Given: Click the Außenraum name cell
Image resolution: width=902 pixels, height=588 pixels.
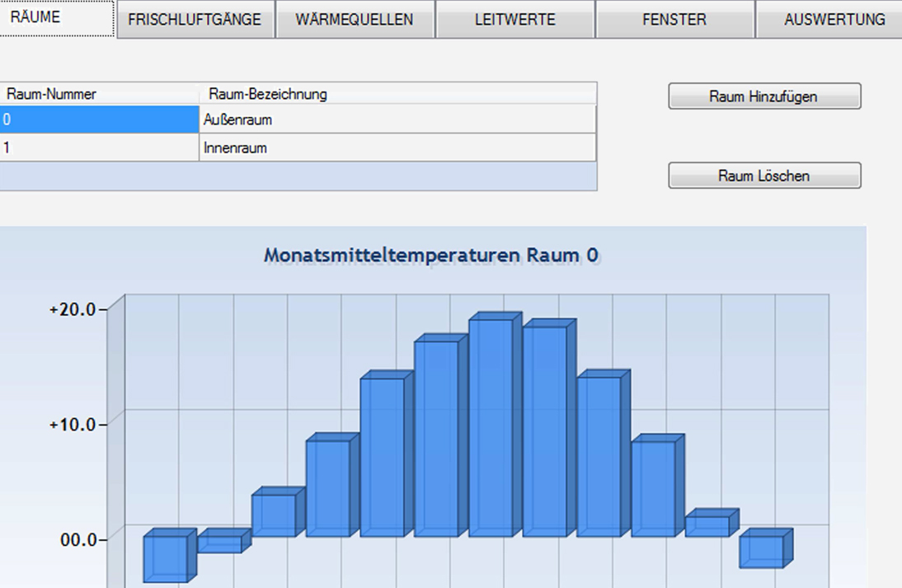Looking at the screenshot, I should [397, 120].
